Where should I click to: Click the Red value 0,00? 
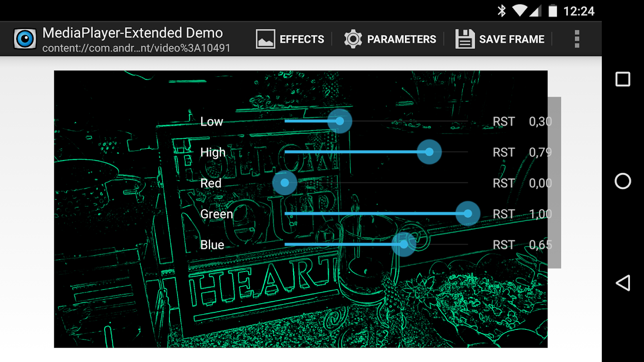540,183
